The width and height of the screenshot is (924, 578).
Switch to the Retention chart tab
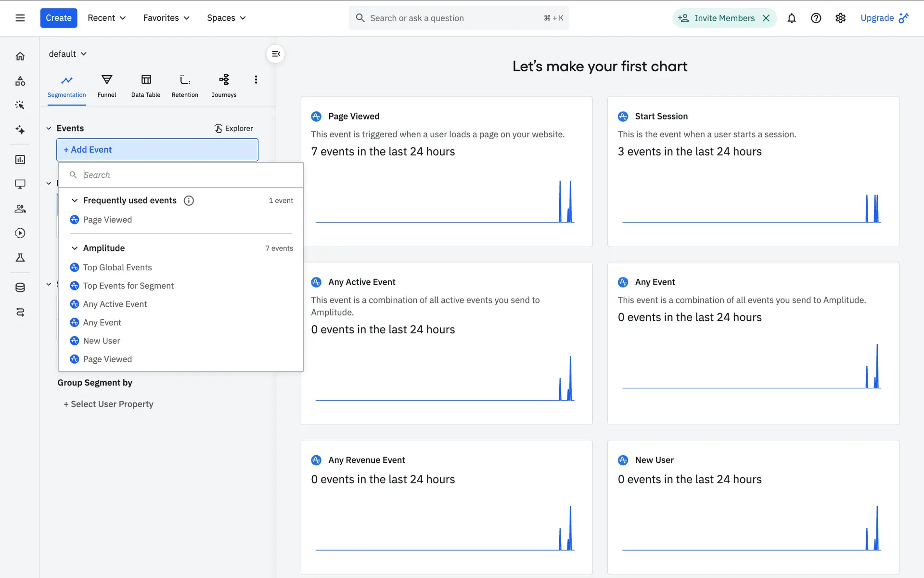click(x=185, y=86)
